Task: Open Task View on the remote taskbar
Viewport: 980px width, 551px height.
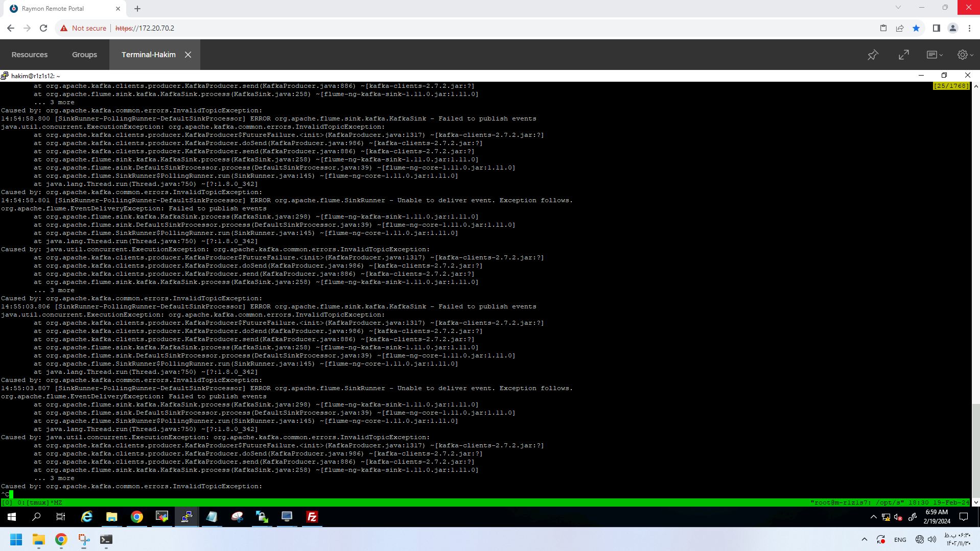Action: (61, 517)
